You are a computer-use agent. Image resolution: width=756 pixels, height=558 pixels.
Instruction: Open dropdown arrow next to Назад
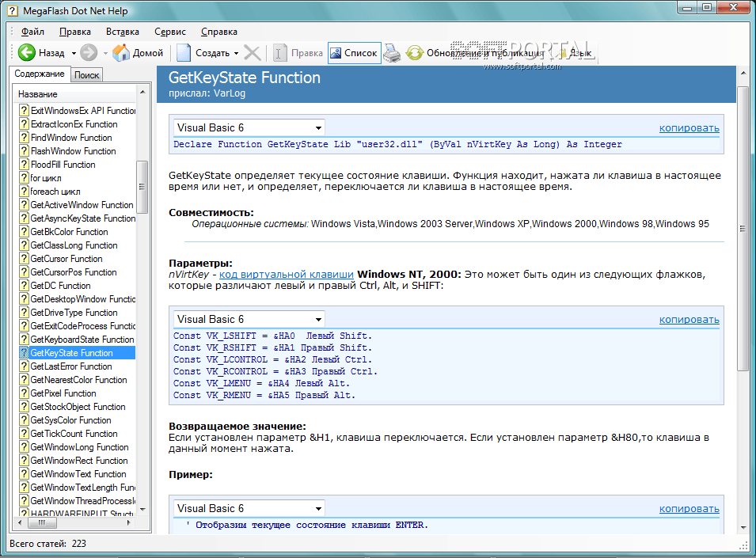pyautogui.click(x=74, y=54)
